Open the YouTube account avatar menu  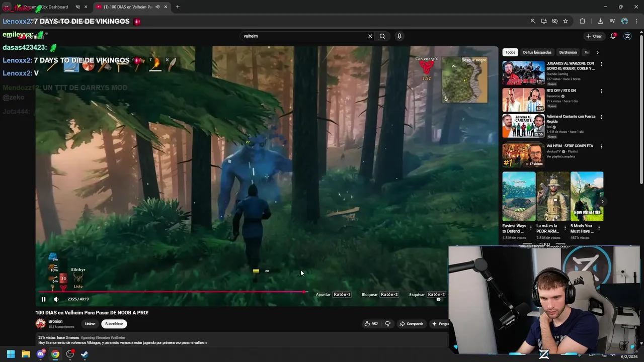point(627,36)
